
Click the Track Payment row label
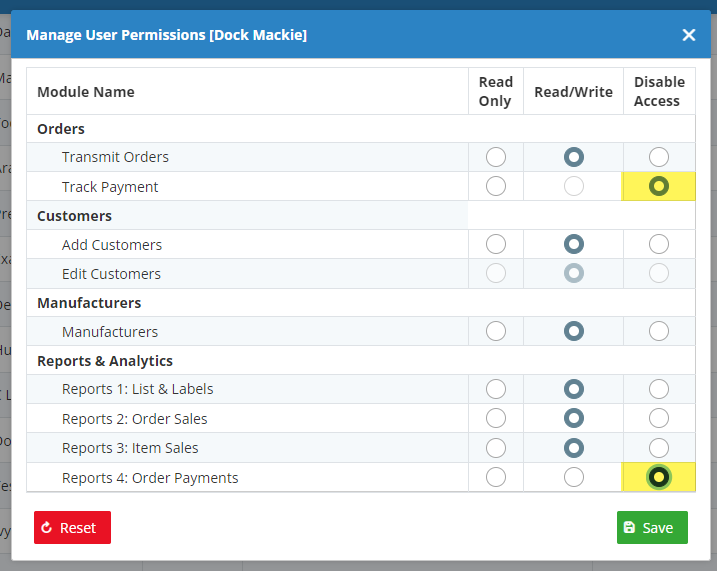click(x=110, y=187)
